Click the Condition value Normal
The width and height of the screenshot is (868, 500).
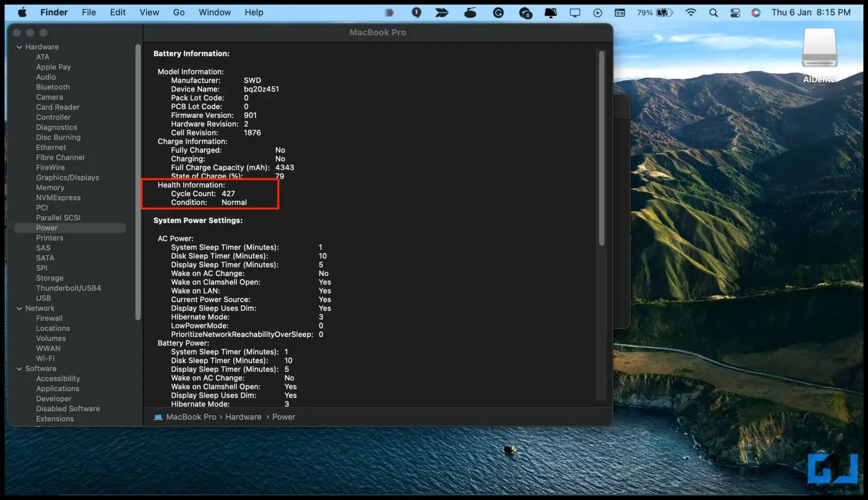(234, 203)
